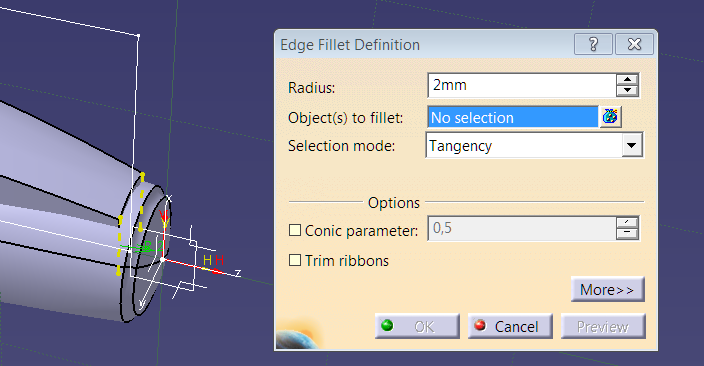The image size is (704, 366).
Task: Increase conic parameter with up arrow
Action: pos(627,223)
